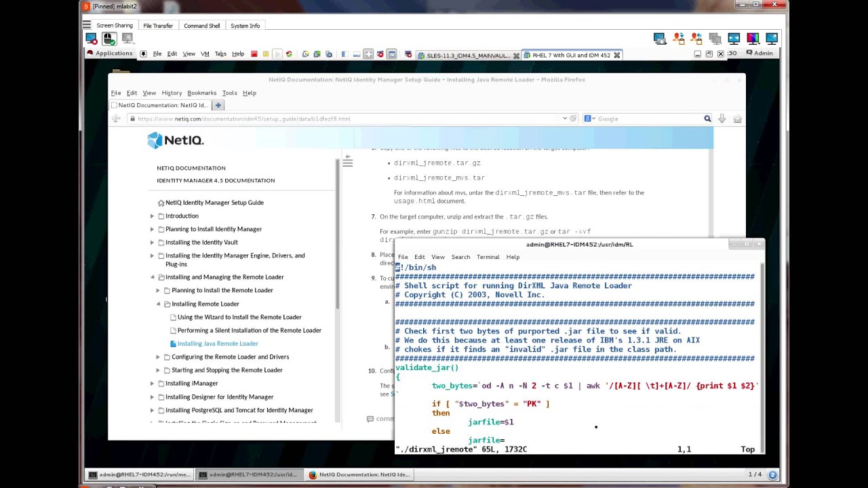Click the magnifier search icon in Firefox
The width and height of the screenshot is (868, 488).
click(x=707, y=119)
